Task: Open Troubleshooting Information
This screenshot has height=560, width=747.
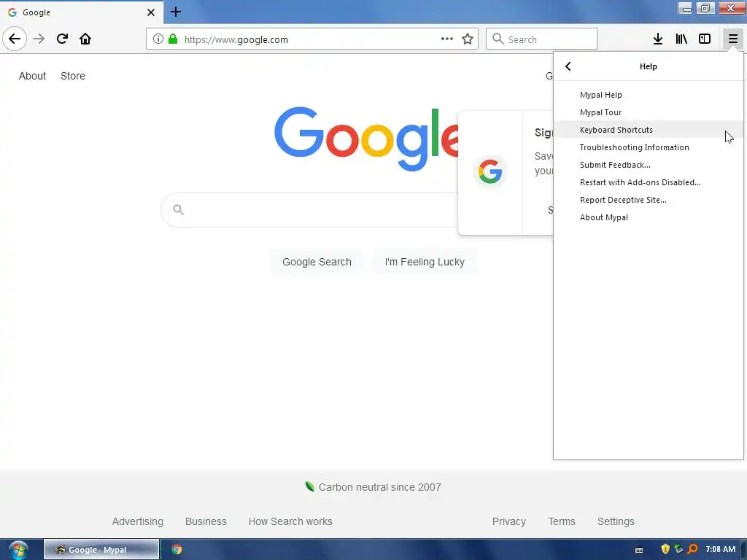Action: (648, 147)
